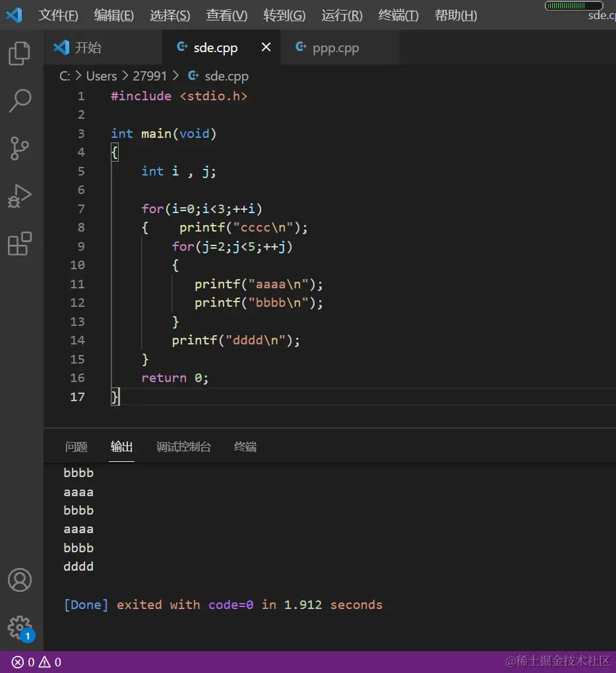Click on int main(void) declaration
Viewport: 616px width, 673px height.
tap(164, 134)
